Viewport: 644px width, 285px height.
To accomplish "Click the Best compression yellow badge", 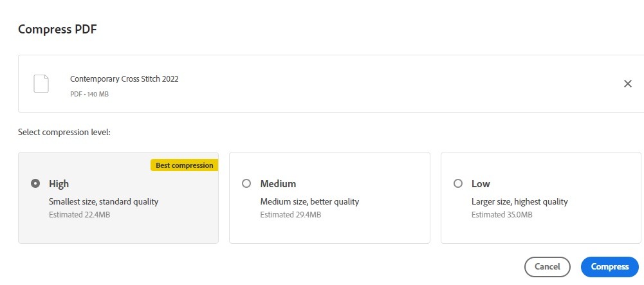I will [x=185, y=165].
